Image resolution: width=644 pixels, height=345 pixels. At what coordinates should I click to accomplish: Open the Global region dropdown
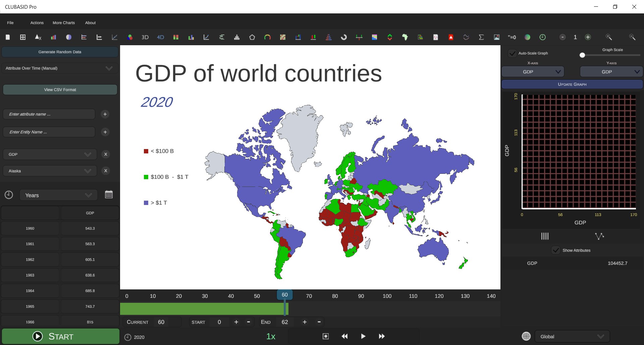pos(572,337)
